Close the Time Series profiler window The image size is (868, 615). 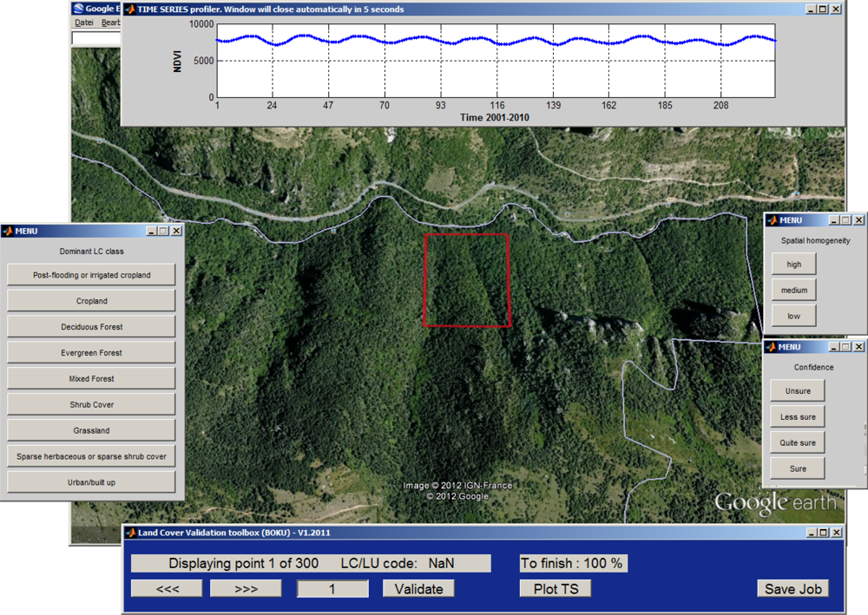[836, 9]
